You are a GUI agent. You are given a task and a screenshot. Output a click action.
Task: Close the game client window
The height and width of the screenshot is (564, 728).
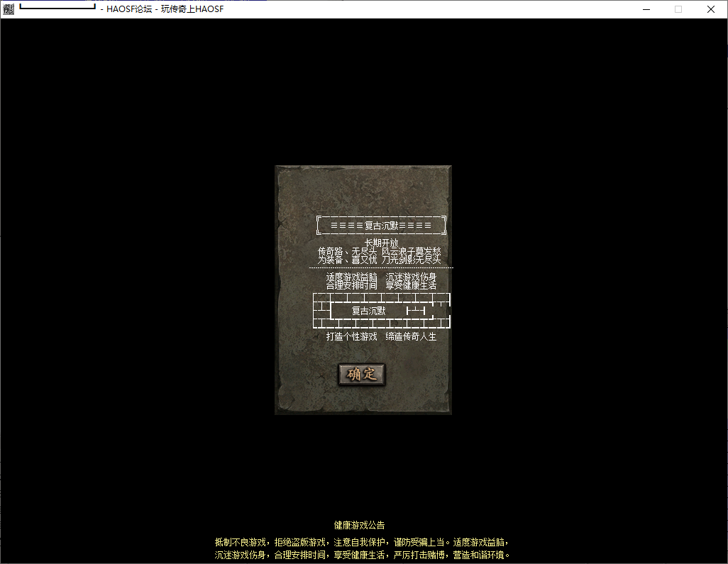coord(711,9)
